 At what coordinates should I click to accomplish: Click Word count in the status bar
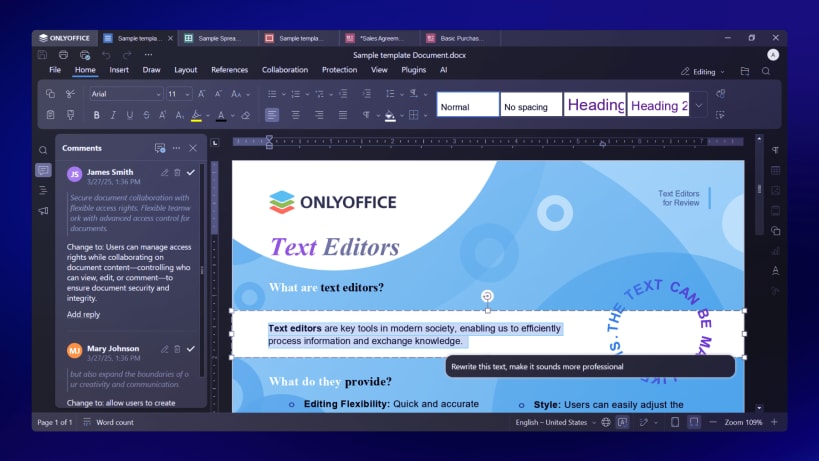(109, 422)
